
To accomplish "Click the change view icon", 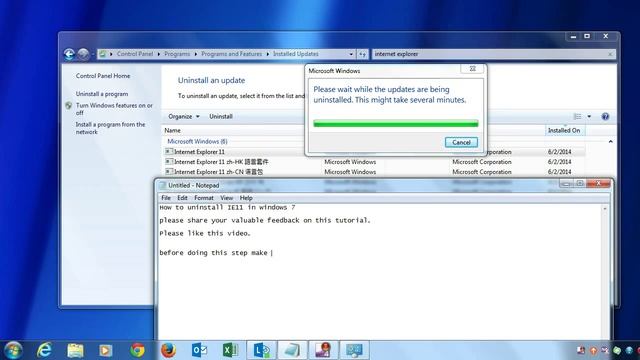I will [x=578, y=117].
